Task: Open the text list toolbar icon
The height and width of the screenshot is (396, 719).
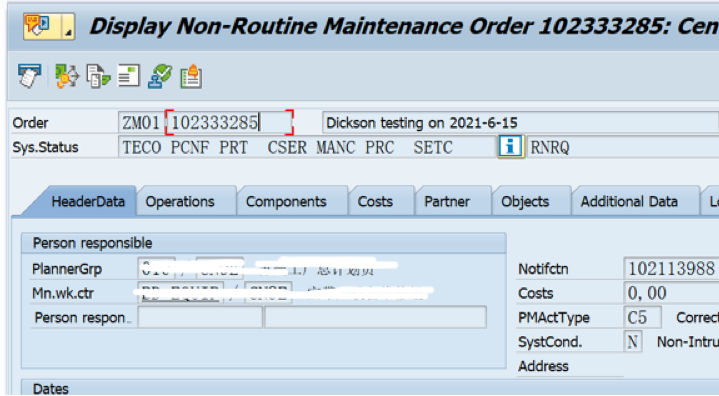Action: (128, 76)
